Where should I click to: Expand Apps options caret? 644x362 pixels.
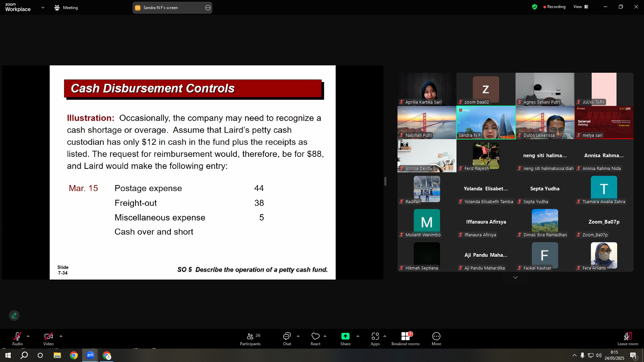coord(385,336)
